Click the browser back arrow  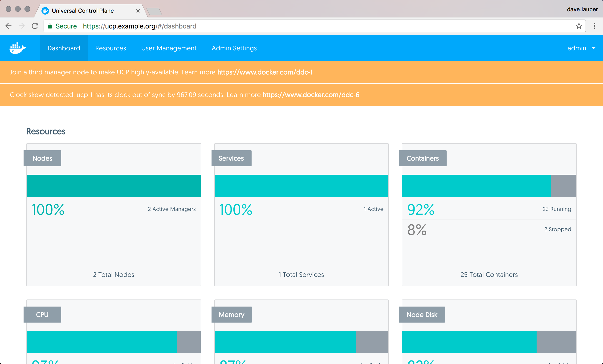coord(8,26)
